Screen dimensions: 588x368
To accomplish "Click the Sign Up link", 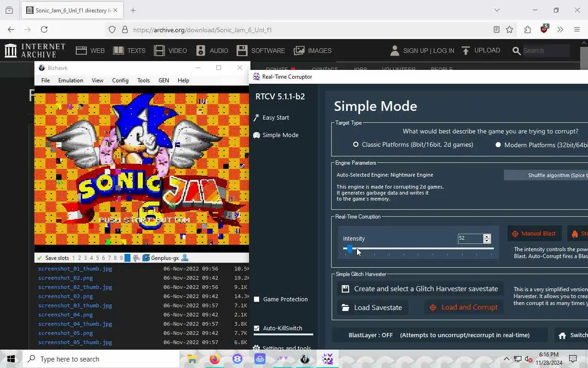I will point(415,51).
